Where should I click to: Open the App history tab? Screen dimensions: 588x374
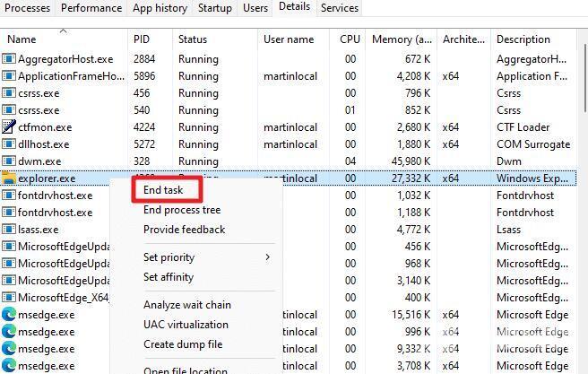[160, 8]
